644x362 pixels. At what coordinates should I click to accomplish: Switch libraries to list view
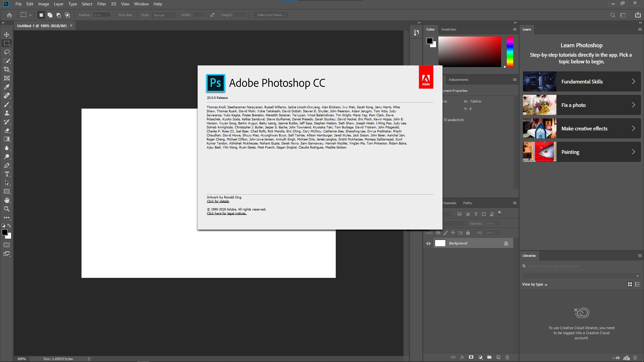pos(637,284)
